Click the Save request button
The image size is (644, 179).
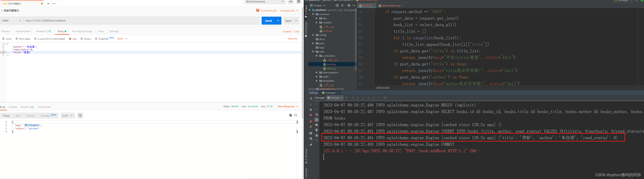[288, 21]
